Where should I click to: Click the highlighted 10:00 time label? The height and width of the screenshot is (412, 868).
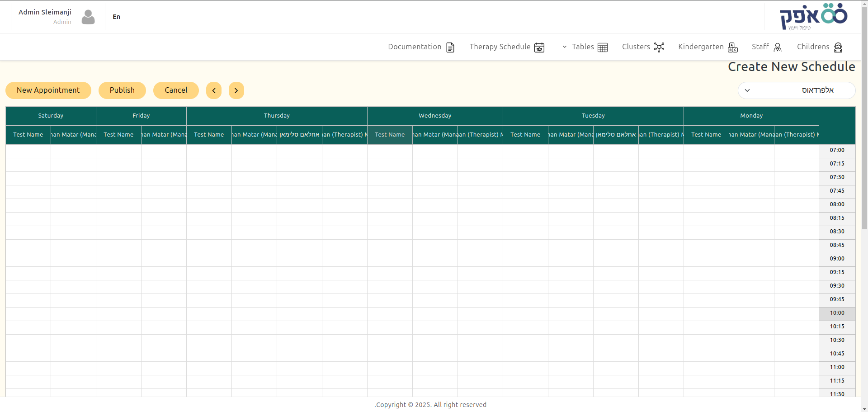click(837, 313)
